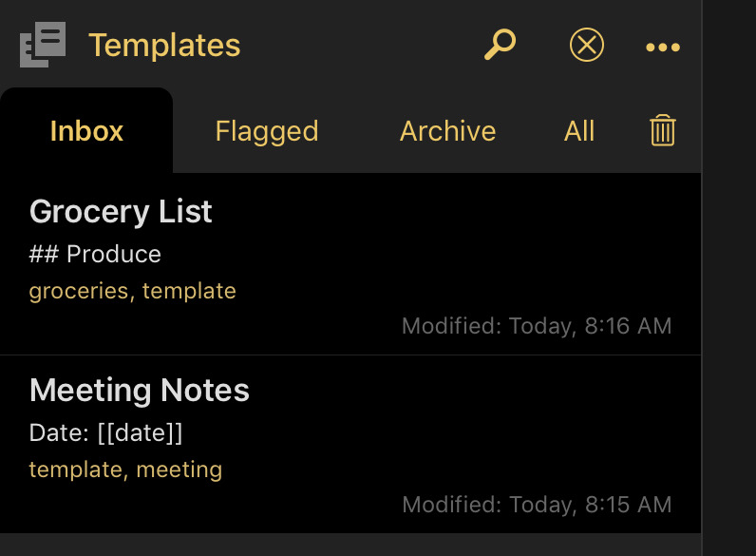
Task: Click Grocery List's 8:16 AM modified timestamp
Action: coord(537,326)
